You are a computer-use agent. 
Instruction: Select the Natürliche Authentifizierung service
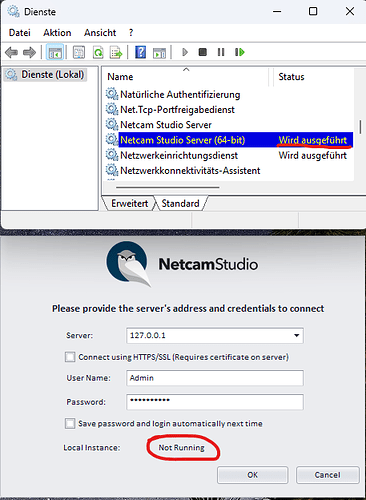[180, 94]
